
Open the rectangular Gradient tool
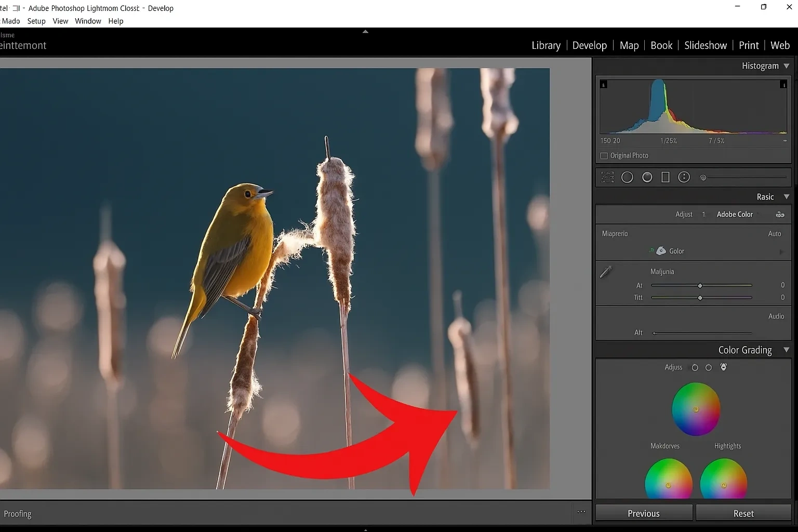[666, 177]
